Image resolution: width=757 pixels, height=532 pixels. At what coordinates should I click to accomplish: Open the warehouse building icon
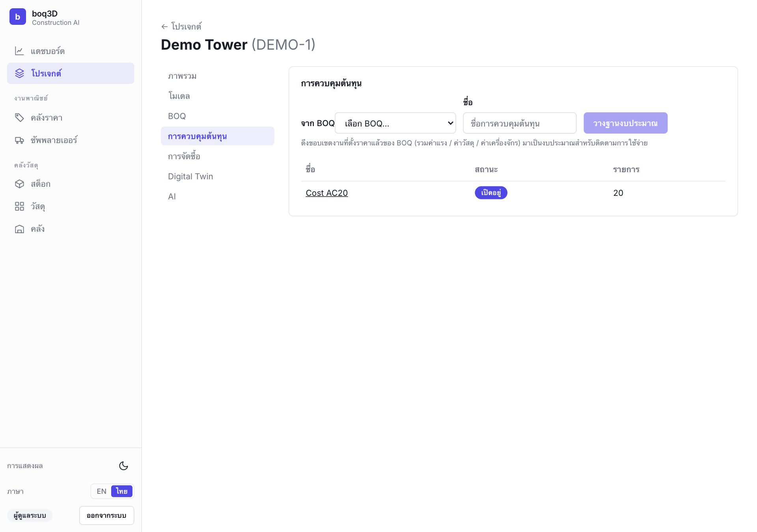point(19,229)
